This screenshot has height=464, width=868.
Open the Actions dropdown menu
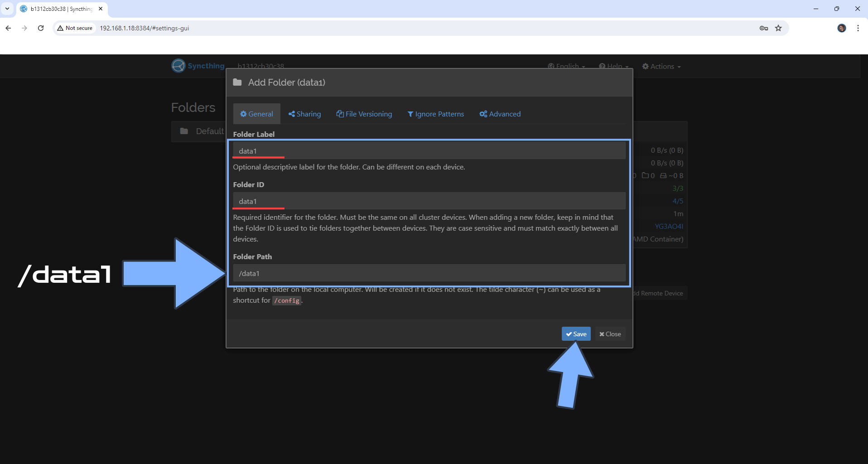[661, 66]
